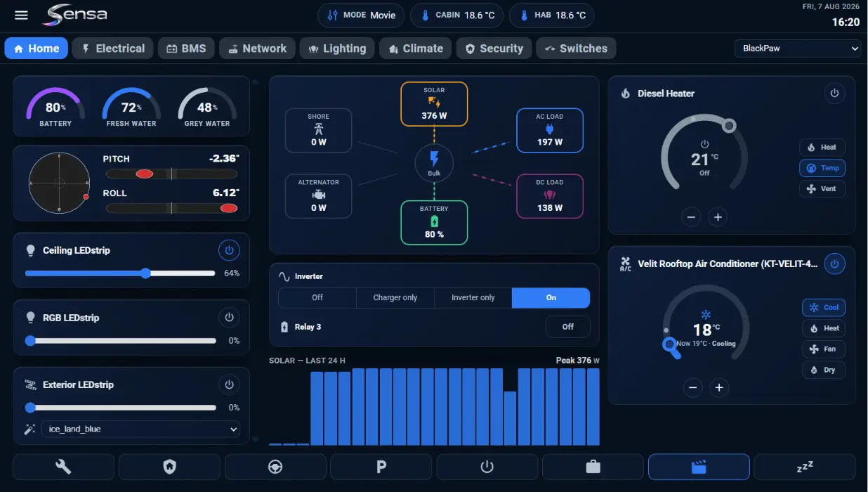Open the Climate tab
The height and width of the screenshot is (492, 868).
pos(416,48)
